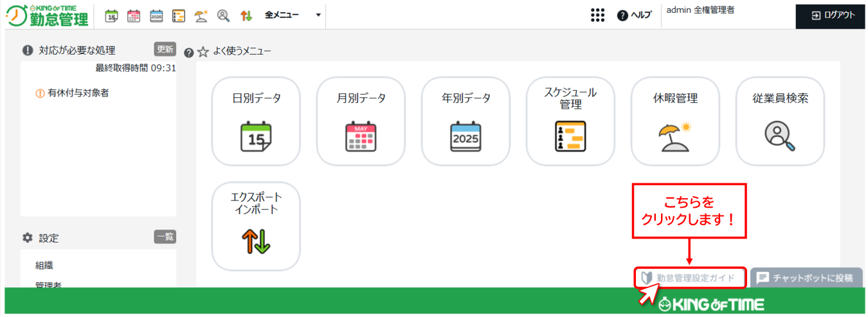The width and height of the screenshot is (868, 317).
Task: Click employee search icon in top toolbar
Action: (x=223, y=15)
